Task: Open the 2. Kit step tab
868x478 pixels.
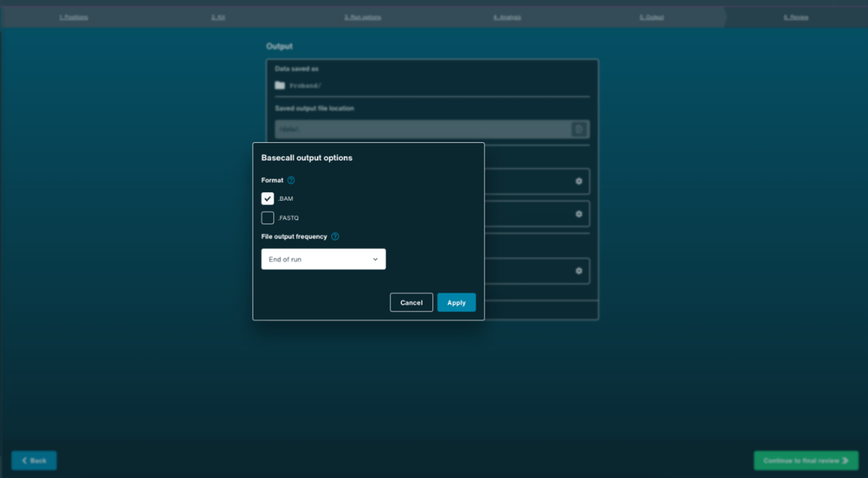Action: pos(218,17)
